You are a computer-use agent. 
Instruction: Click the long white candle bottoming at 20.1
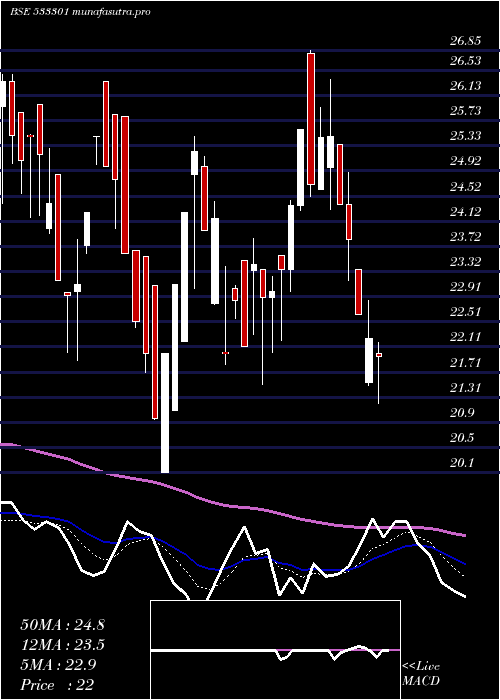pos(165,413)
